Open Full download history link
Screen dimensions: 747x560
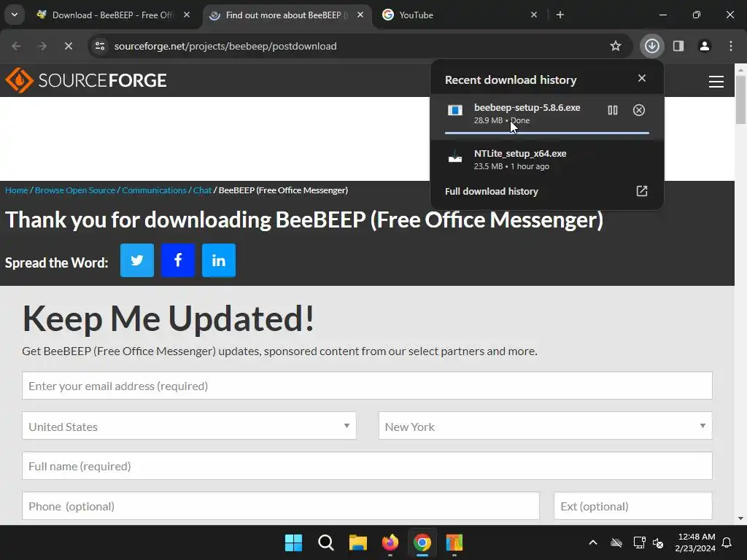point(492,191)
